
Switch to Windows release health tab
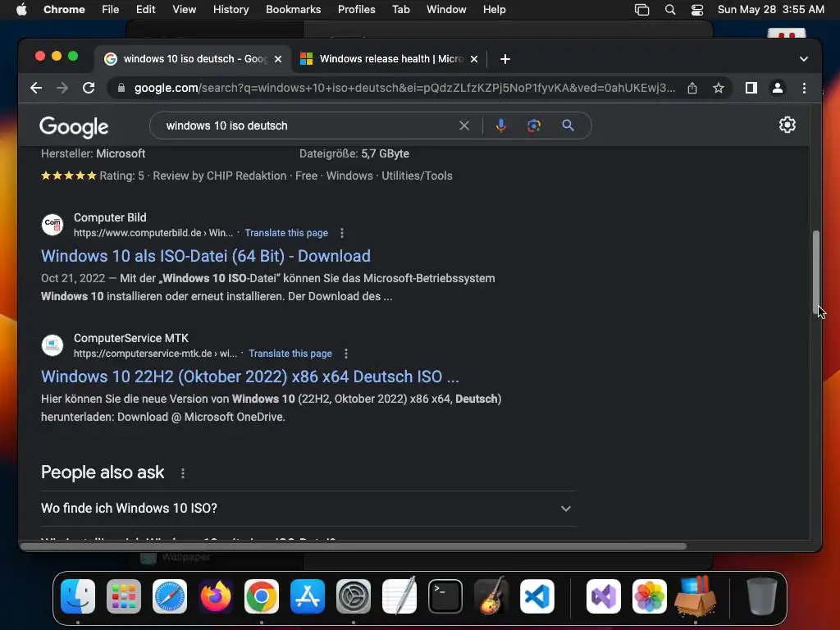click(x=390, y=59)
